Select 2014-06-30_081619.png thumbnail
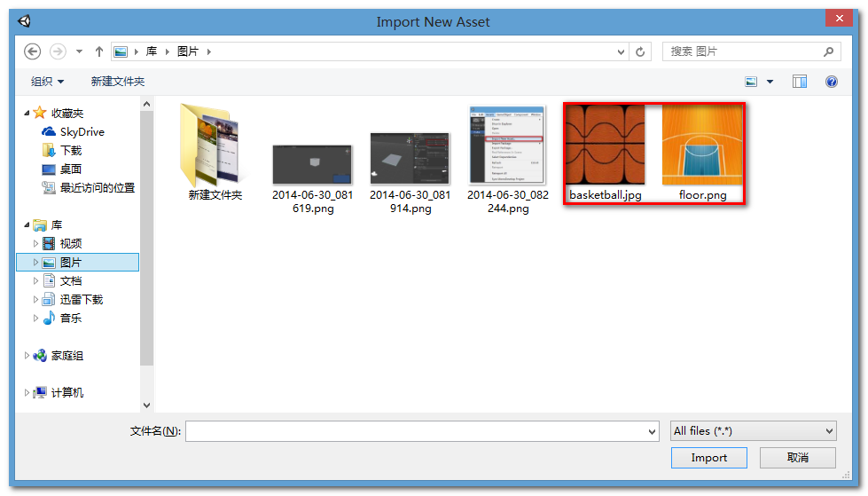 click(313, 165)
